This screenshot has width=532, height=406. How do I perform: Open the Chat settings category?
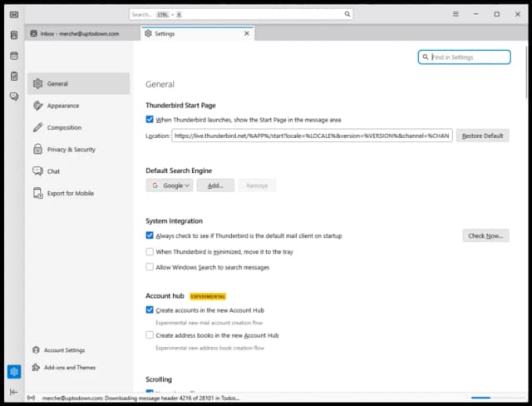79,171
